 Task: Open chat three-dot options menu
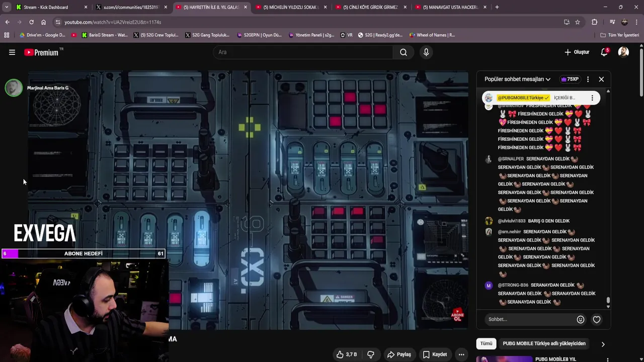[x=588, y=79]
